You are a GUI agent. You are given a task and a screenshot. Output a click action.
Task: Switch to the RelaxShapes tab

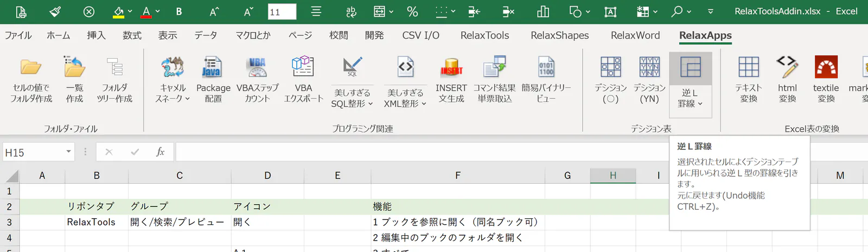pos(560,35)
